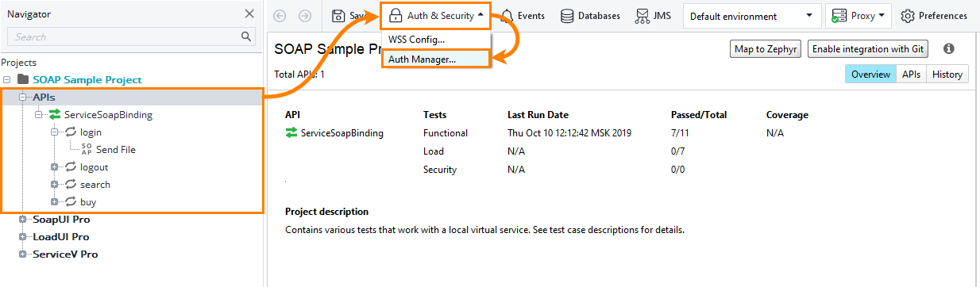Click the forward navigation arrow icon
980x287 pixels.
[x=305, y=16]
